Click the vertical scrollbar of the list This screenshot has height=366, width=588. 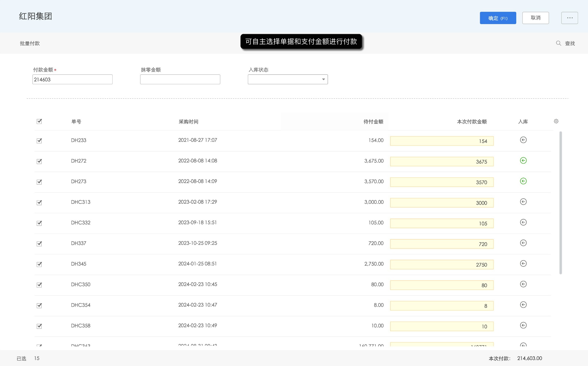tap(560, 203)
